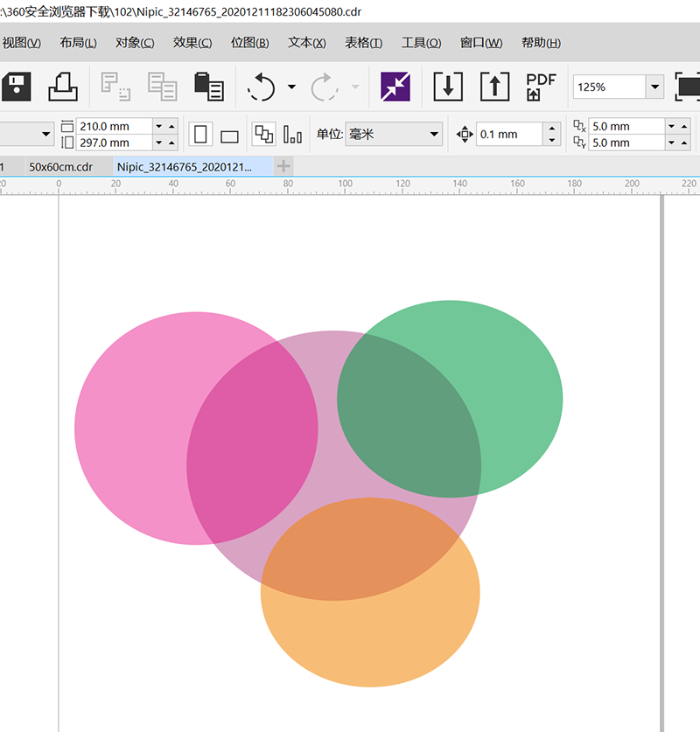Click the full-screen preview icon
The image size is (700, 732).
689,87
